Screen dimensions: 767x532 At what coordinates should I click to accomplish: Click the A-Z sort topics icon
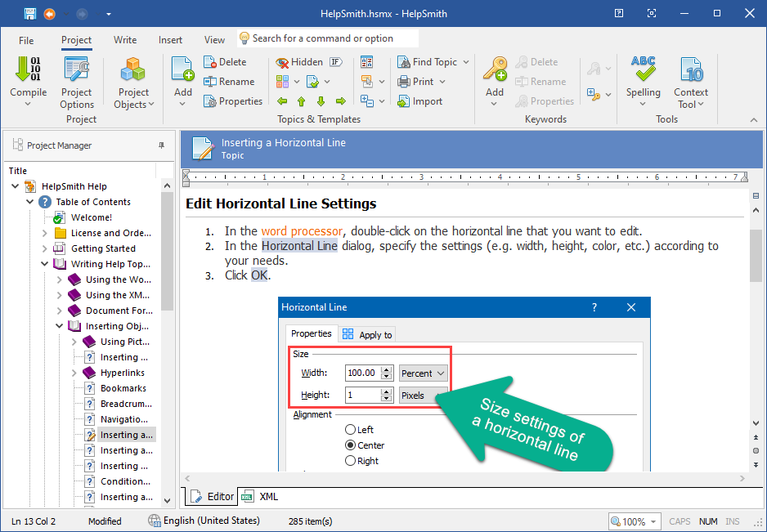pyautogui.click(x=366, y=62)
